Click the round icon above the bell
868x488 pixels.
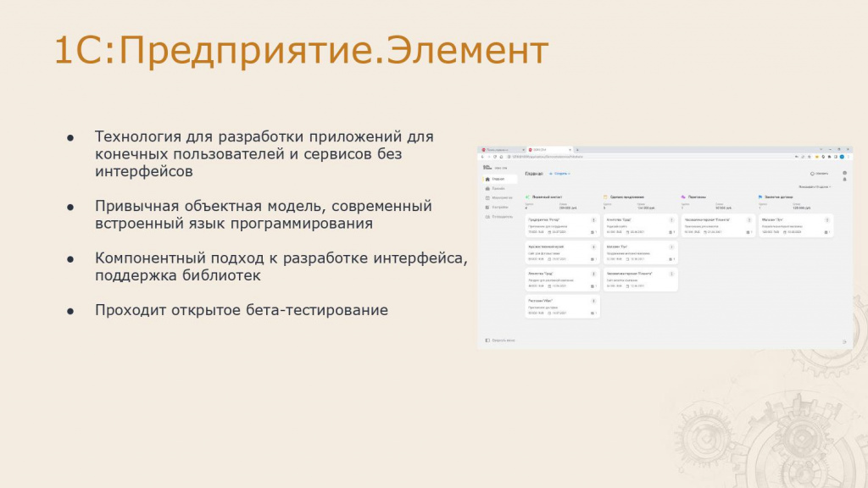coord(845,173)
